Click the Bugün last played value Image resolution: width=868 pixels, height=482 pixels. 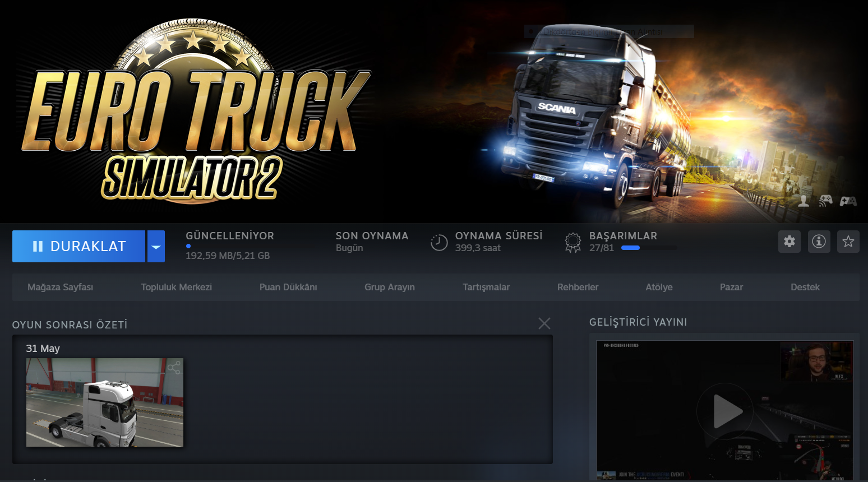click(x=349, y=248)
